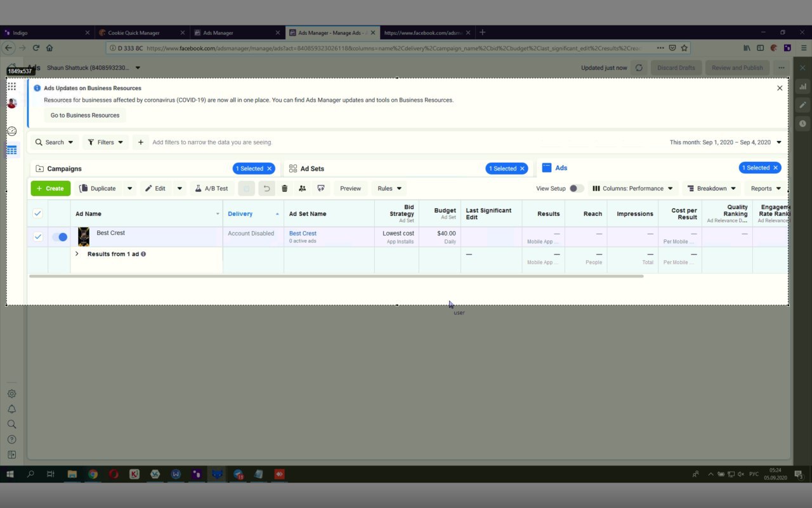Switch to Indigo browser tab
Viewport: 812px width, 508px height.
click(x=46, y=32)
